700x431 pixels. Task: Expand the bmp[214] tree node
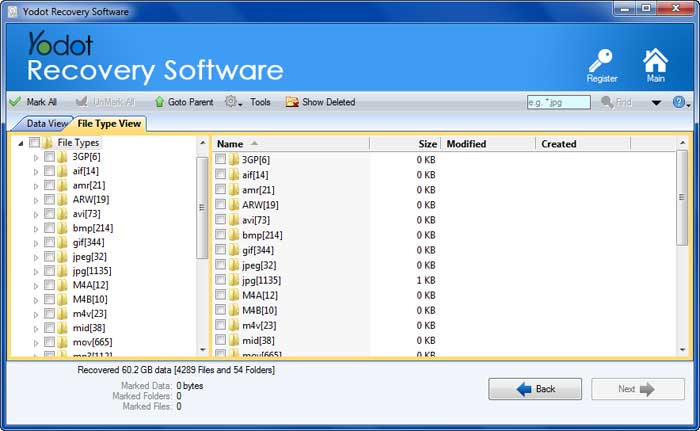coord(36,229)
